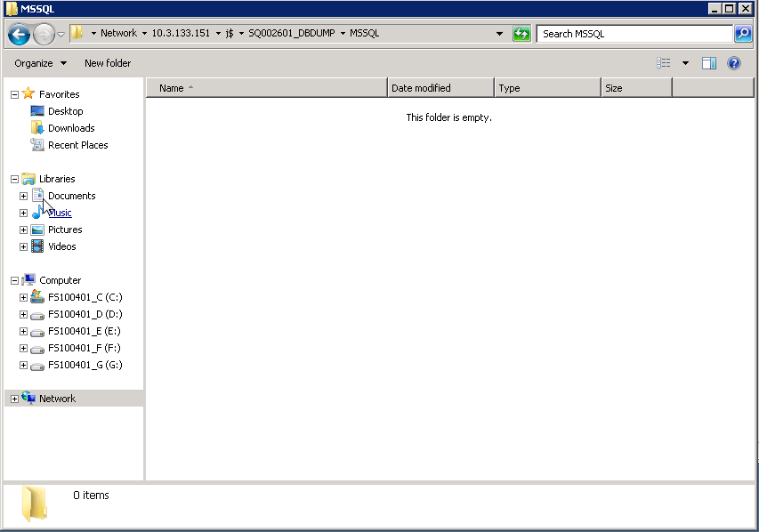The image size is (759, 532).
Task: Expand the Network tree node
Action: coord(14,399)
